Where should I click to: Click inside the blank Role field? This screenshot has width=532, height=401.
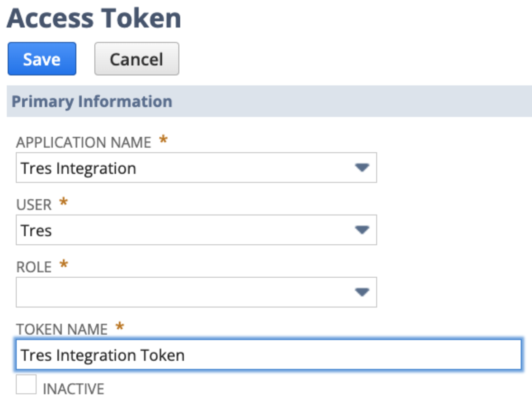click(x=181, y=292)
